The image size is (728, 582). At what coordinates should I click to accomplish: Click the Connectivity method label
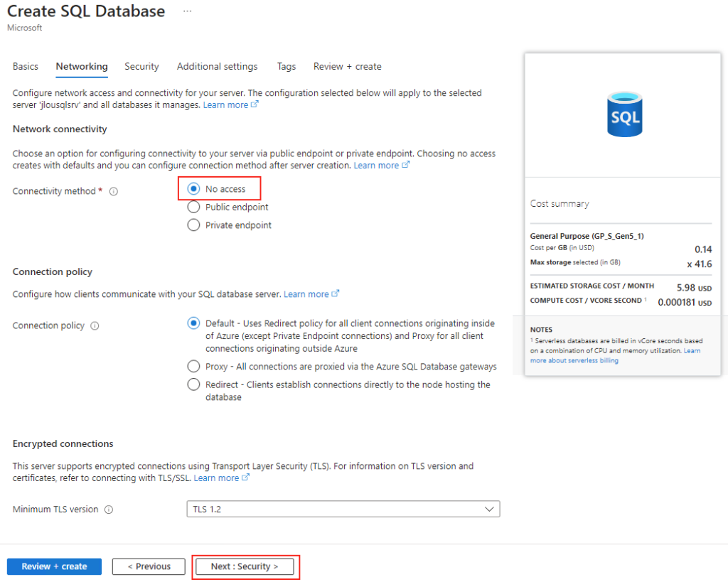(x=54, y=191)
